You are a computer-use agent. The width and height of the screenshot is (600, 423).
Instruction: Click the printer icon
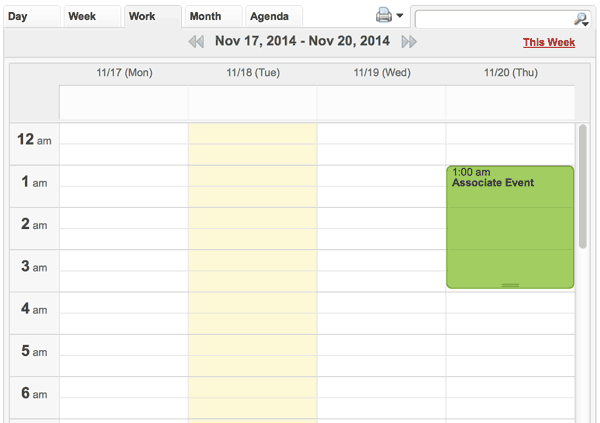pyautogui.click(x=384, y=15)
